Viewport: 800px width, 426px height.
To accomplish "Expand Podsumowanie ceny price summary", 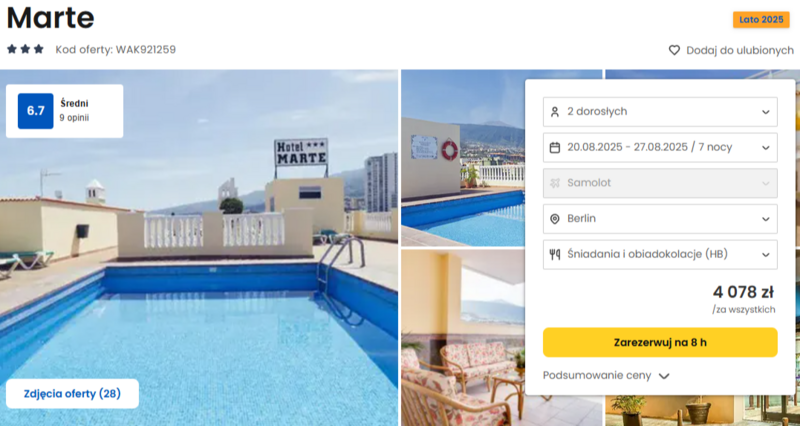I will pyautogui.click(x=606, y=376).
